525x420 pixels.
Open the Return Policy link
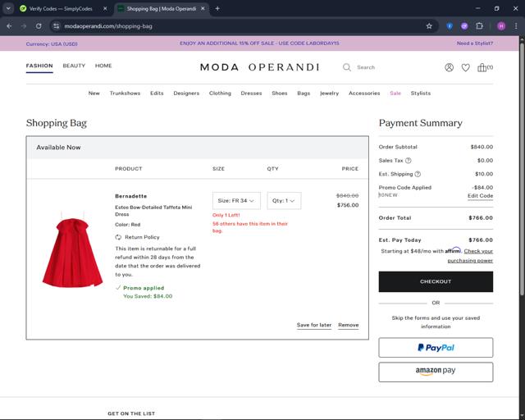[x=142, y=237]
